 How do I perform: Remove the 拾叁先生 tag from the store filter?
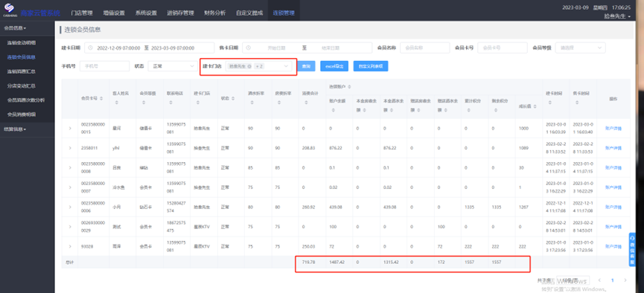tap(249, 66)
